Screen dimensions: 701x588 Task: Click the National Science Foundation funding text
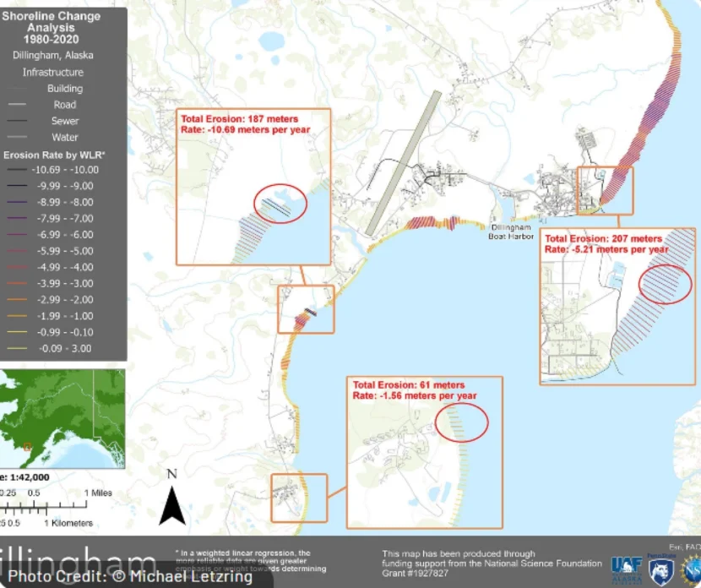(492, 563)
